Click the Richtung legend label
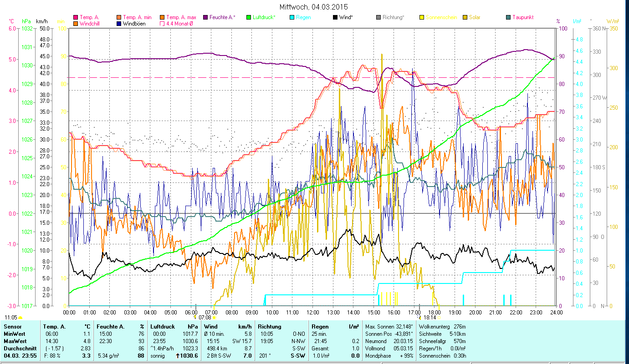This screenshot has height=364, width=629. click(393, 17)
